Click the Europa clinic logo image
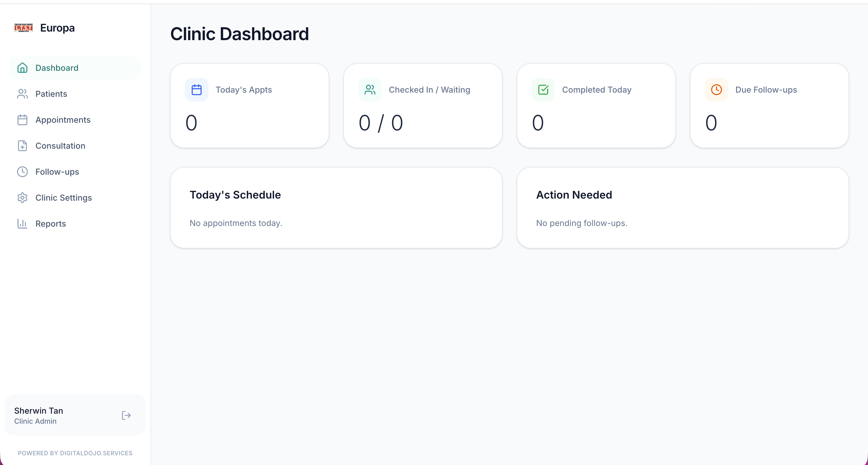The image size is (868, 465). (24, 28)
